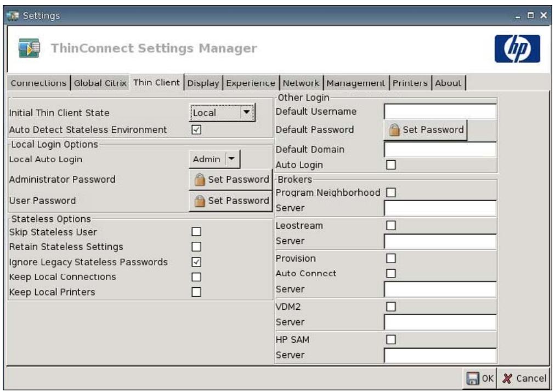555x392 pixels.
Task: Click the HP logo
Action: 517,48
